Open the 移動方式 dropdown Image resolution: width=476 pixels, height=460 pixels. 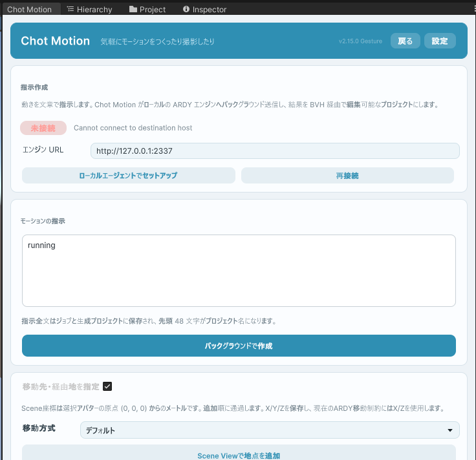click(x=270, y=430)
